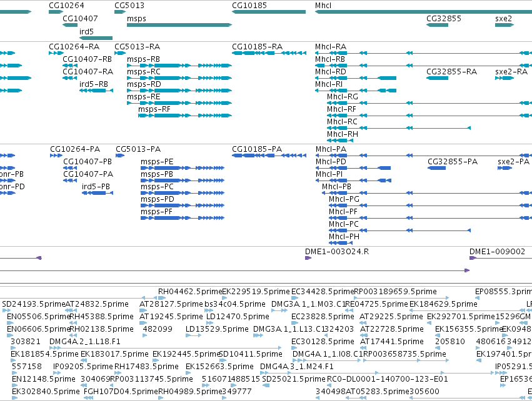Select transcript msps-RC
The height and width of the screenshot is (401, 532).
(179, 78)
